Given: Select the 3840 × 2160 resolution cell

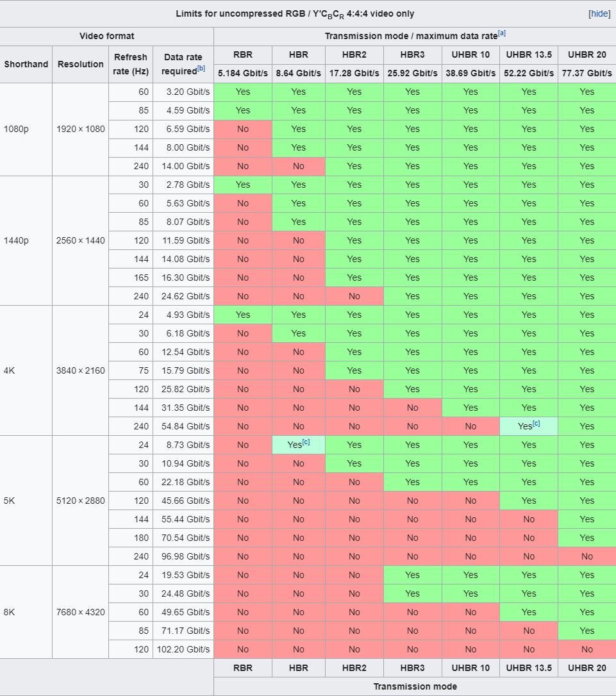Looking at the screenshot, I should (81, 370).
